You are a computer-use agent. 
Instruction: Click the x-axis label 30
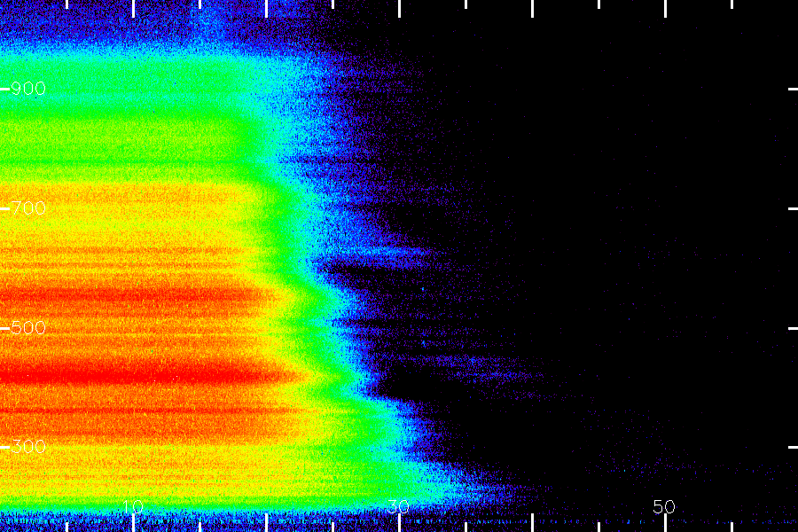(x=398, y=506)
